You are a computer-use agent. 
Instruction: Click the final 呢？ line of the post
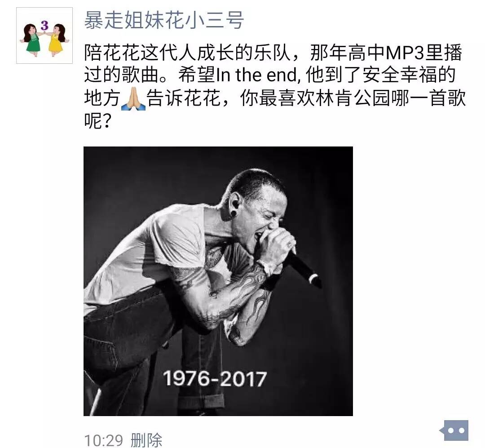97,121
